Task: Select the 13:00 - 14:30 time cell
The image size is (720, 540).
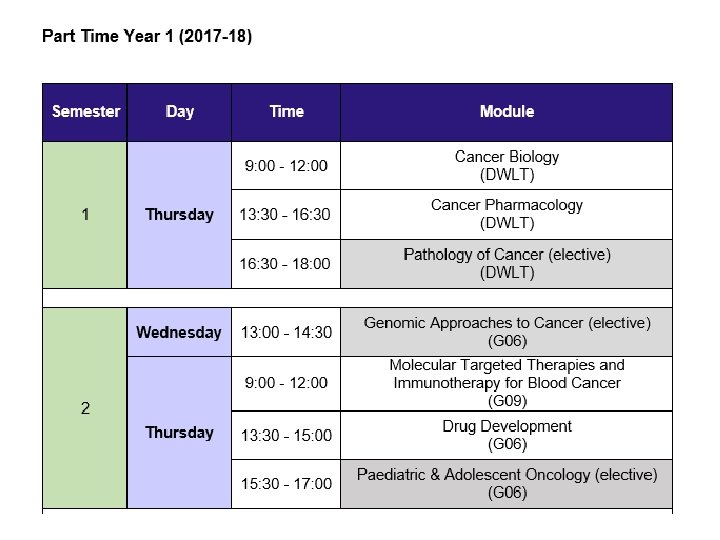Action: pyautogui.click(x=286, y=332)
